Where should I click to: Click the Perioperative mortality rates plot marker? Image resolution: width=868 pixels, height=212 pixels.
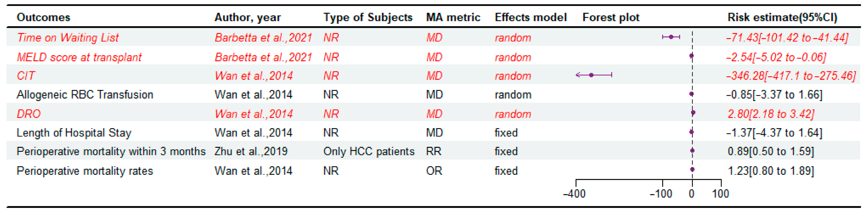[692, 170]
